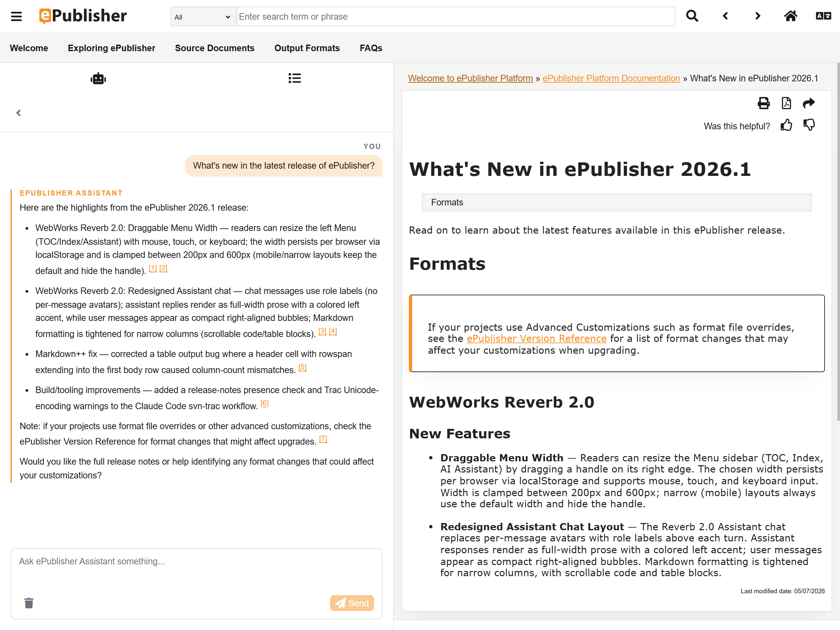Mark page helpful with thumbs up
Viewport: 840px width, 630px height.
(786, 125)
